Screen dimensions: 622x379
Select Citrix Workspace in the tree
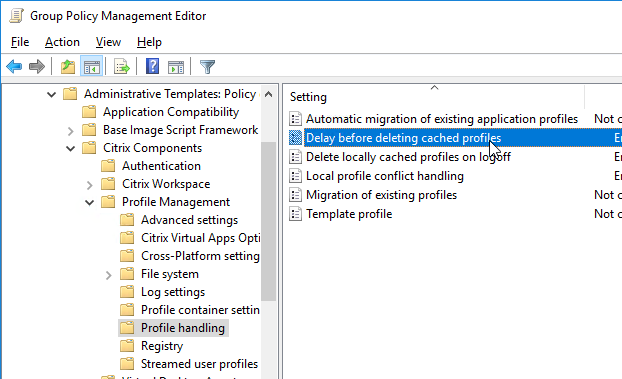click(166, 184)
